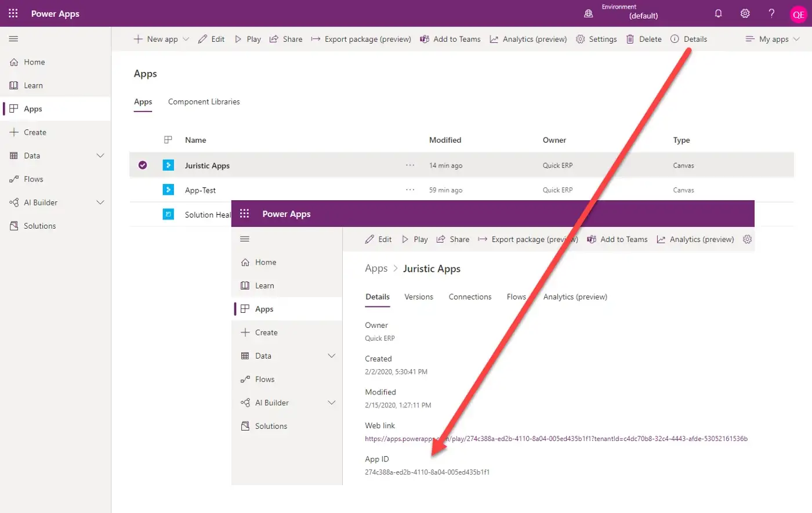Click Add to Teams in inset window toolbar
812x513 pixels.
[x=617, y=239]
